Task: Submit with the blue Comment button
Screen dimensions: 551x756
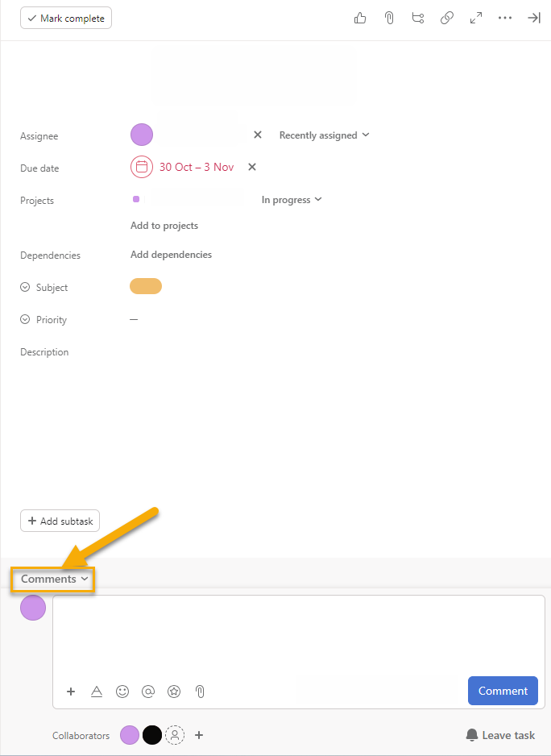Action: pyautogui.click(x=503, y=691)
